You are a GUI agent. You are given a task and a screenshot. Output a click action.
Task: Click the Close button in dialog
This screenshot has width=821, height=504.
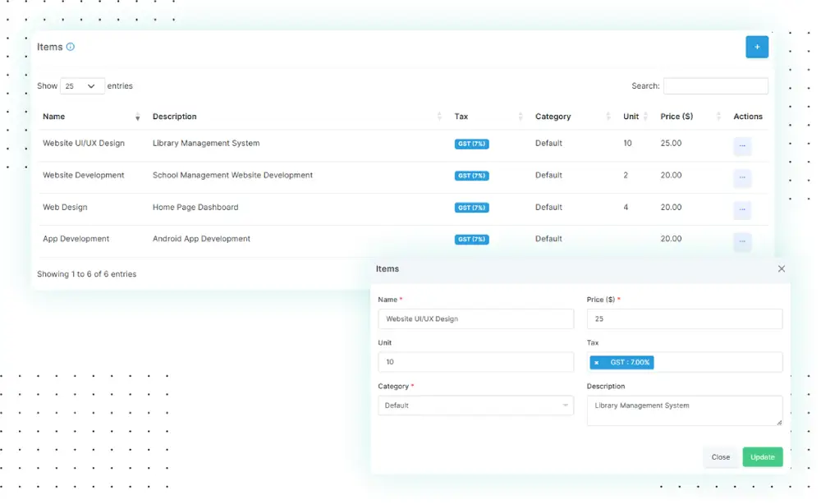(720, 457)
